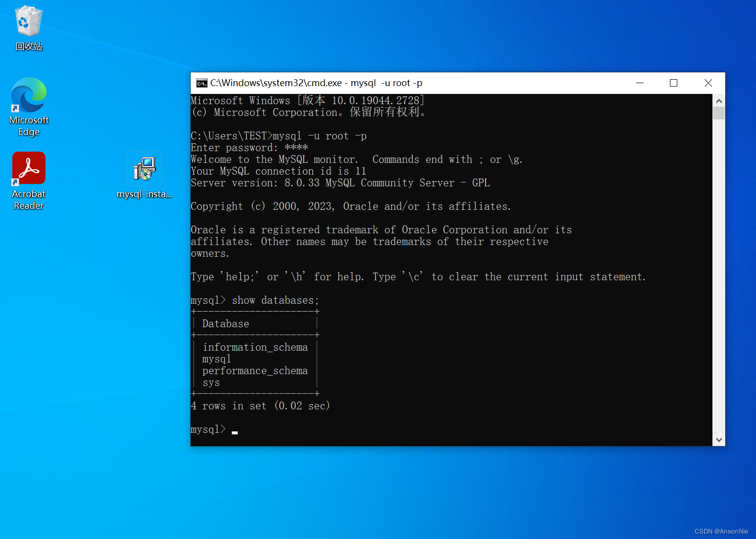
Task: Click the vertical scrollbar thumb in cmd
Action: (x=719, y=113)
